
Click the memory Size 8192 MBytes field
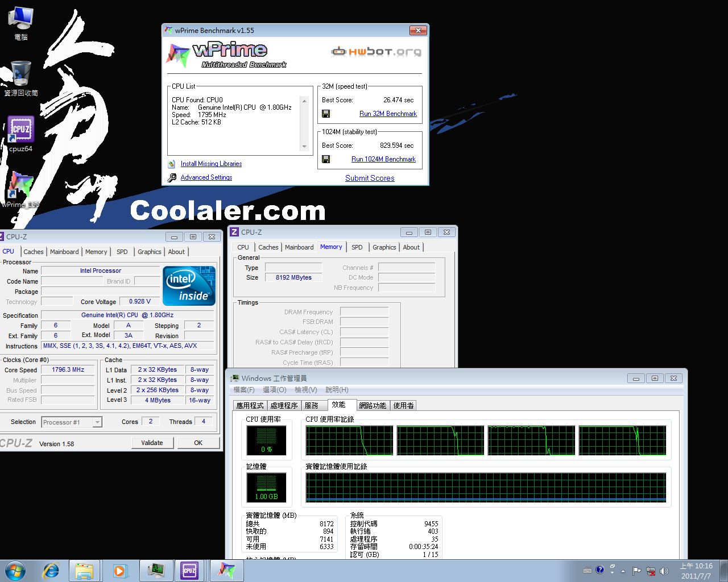pos(293,277)
